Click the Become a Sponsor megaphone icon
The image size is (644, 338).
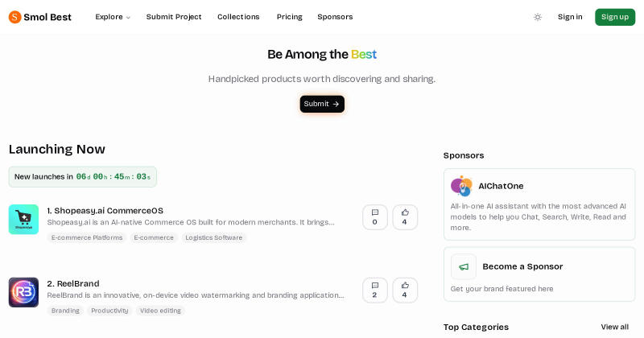pyautogui.click(x=464, y=267)
